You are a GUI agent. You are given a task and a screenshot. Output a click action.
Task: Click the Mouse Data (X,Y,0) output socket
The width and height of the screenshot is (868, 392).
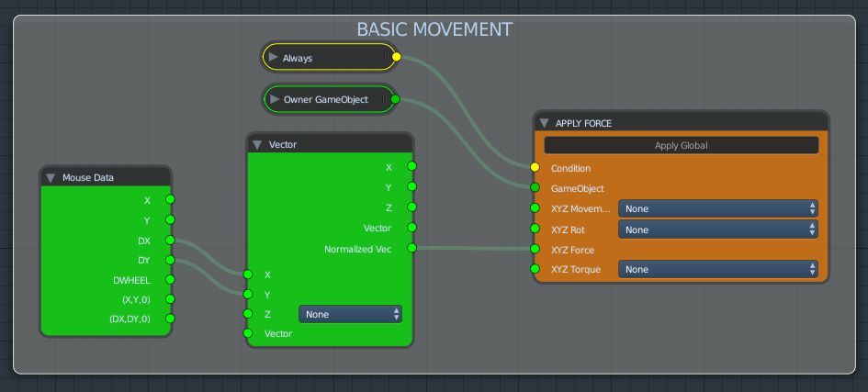170,299
